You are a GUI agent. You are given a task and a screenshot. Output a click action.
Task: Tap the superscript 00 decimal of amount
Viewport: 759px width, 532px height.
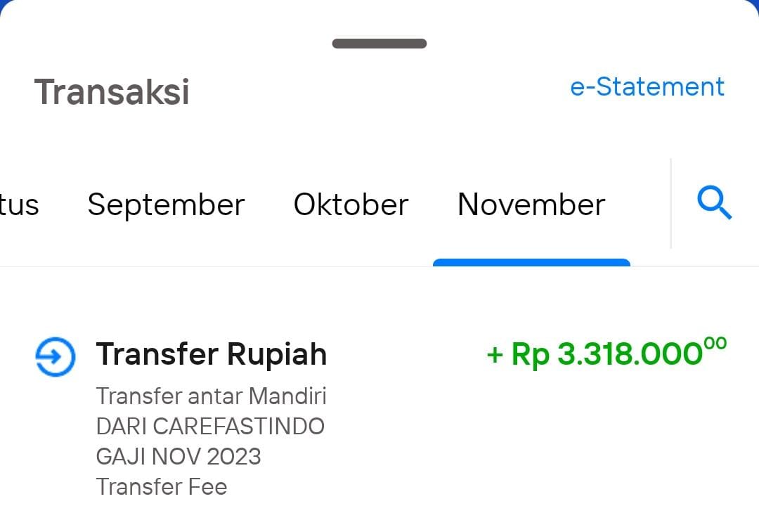[x=715, y=343]
